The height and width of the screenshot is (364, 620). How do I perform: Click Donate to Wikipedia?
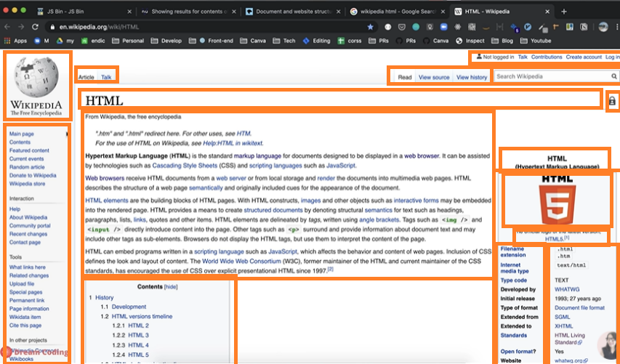coord(33,176)
